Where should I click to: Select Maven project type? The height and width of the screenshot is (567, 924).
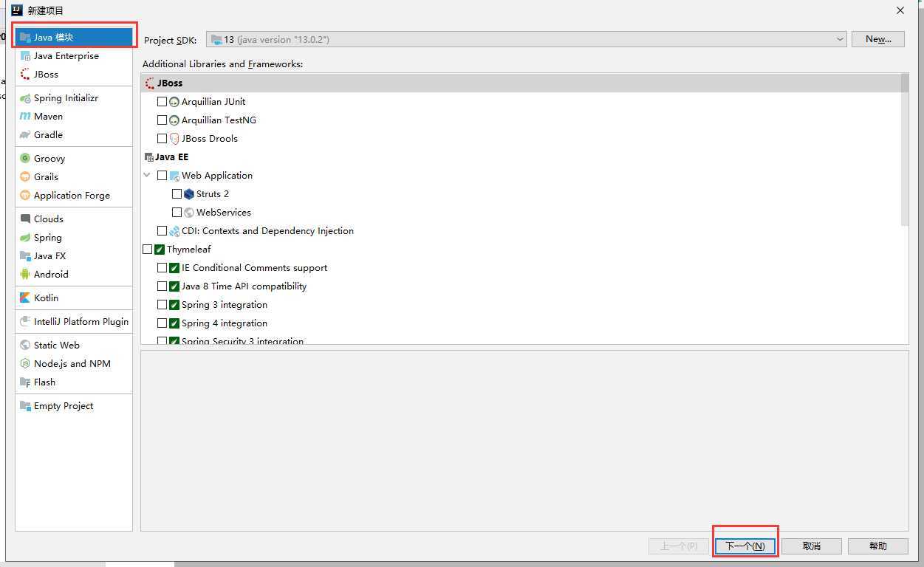[74, 116]
